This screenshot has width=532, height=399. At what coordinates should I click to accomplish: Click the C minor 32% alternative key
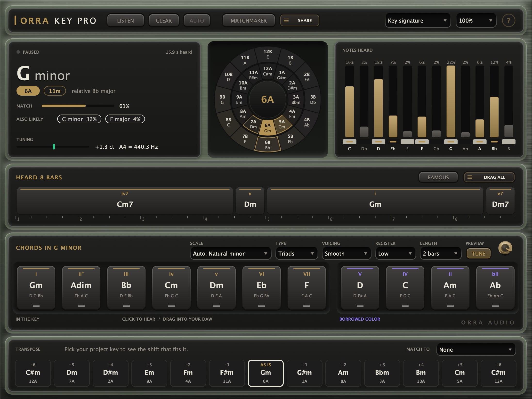tap(79, 119)
